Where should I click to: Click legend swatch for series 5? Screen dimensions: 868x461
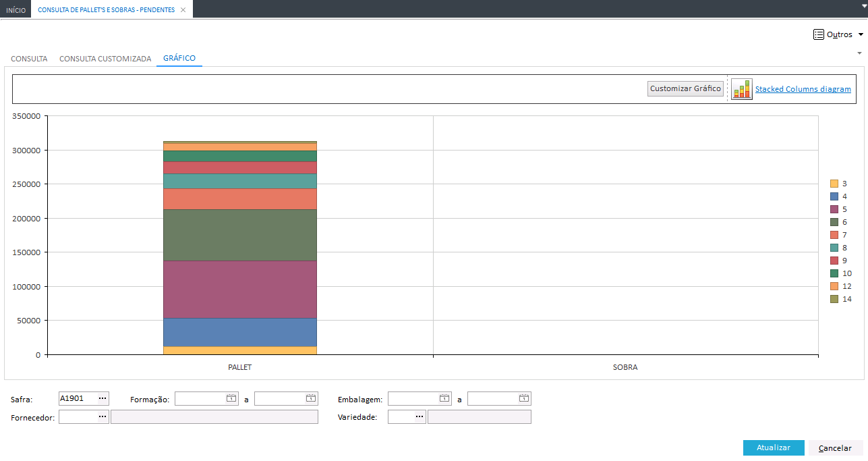tap(834, 209)
